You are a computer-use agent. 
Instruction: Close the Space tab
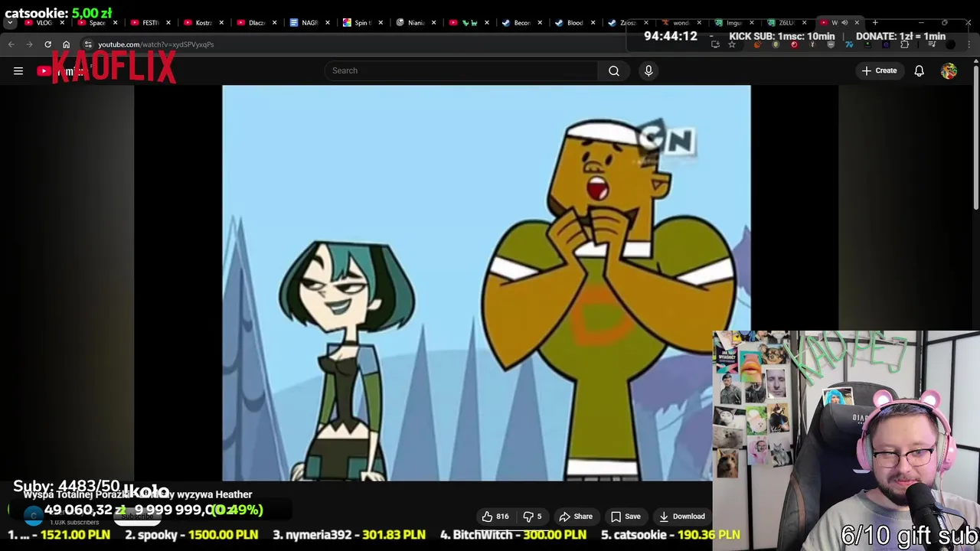click(116, 23)
